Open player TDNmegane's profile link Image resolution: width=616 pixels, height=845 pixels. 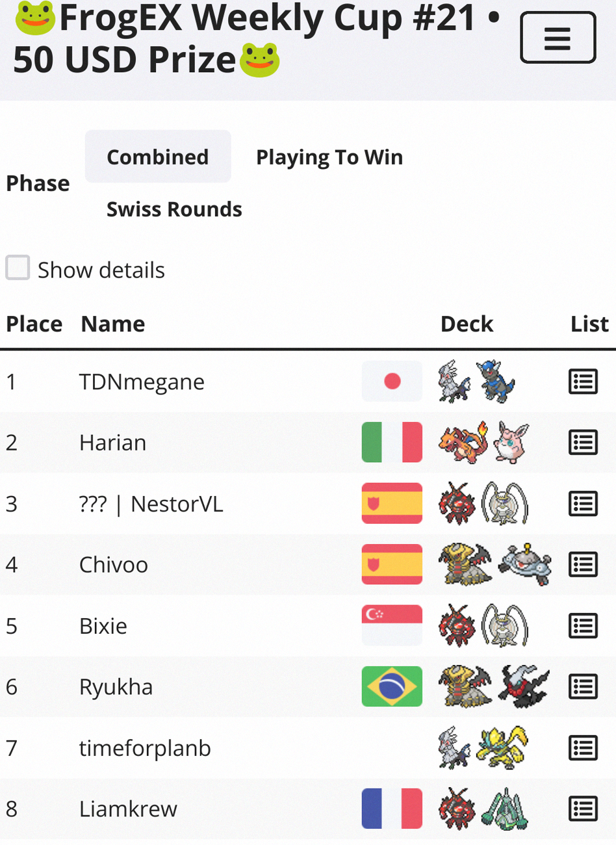point(142,382)
